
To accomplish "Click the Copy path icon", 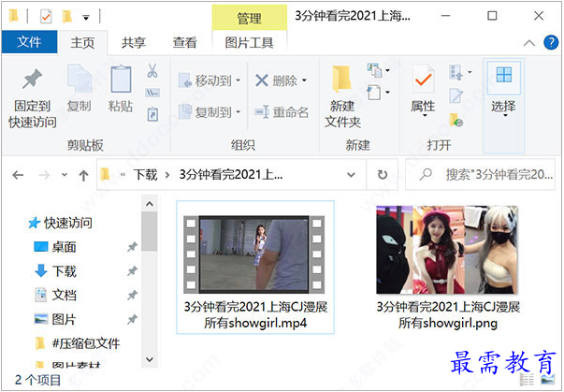I will 152,93.
